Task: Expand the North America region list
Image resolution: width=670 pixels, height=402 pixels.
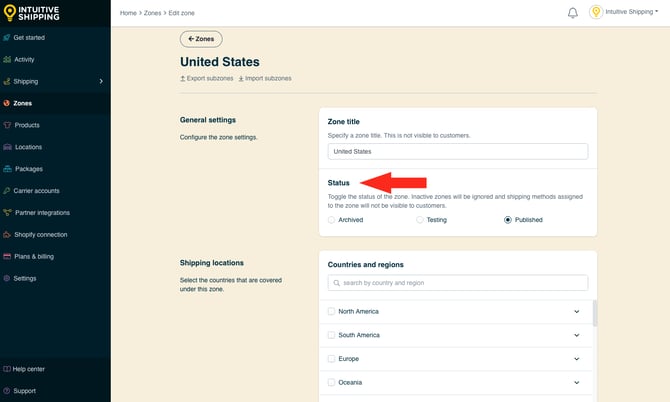Action: (x=576, y=311)
